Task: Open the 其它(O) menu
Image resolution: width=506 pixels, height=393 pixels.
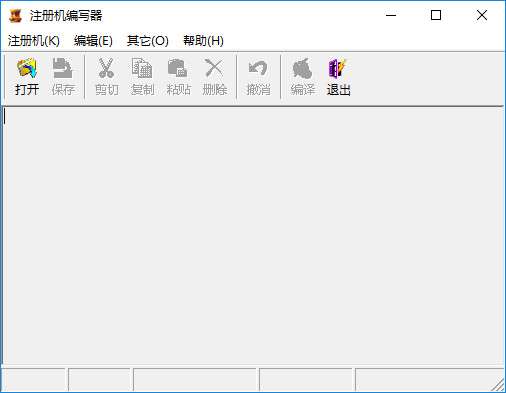Action: pyautogui.click(x=148, y=41)
